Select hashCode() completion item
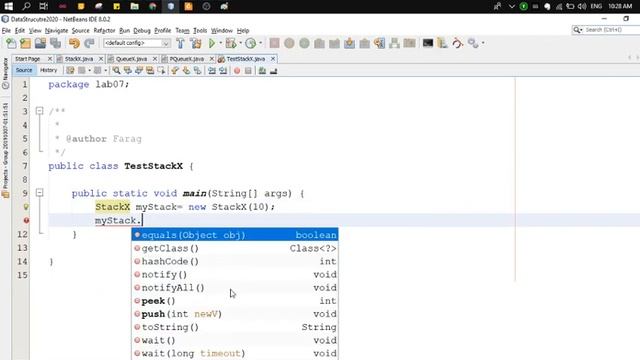 click(235, 261)
